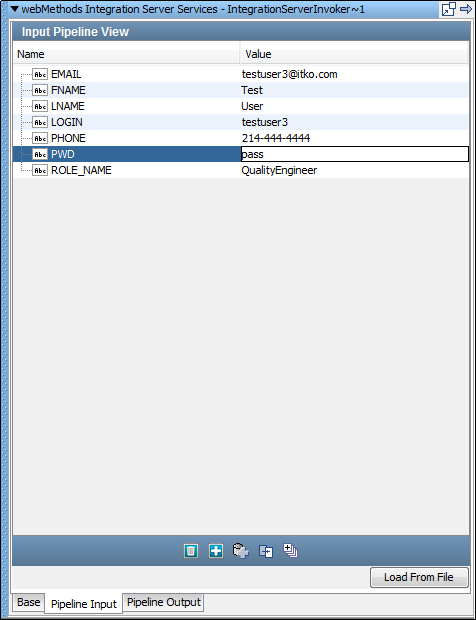
Task: Select the Pipeline Input tab
Action: coord(84,604)
